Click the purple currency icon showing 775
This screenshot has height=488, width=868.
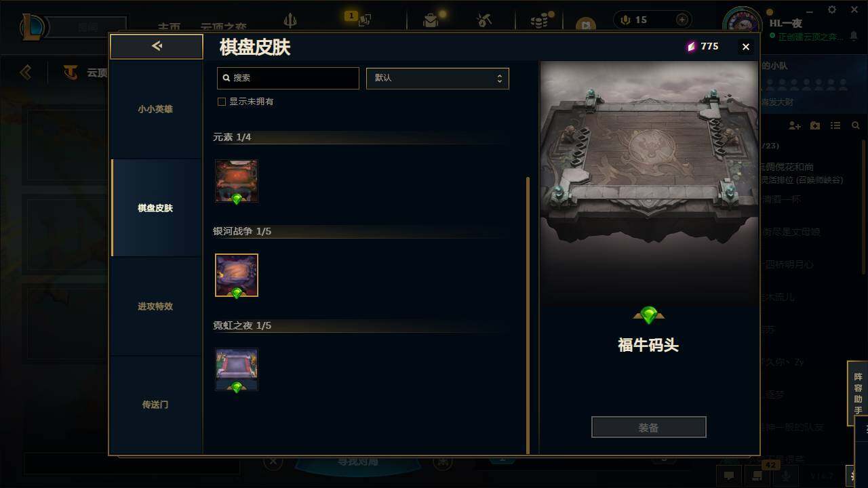pos(691,46)
